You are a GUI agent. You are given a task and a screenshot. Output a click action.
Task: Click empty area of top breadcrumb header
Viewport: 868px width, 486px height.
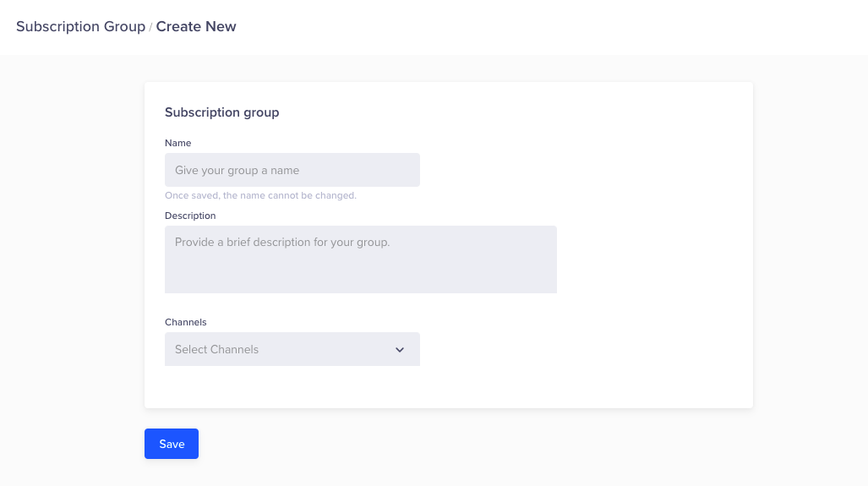549,27
